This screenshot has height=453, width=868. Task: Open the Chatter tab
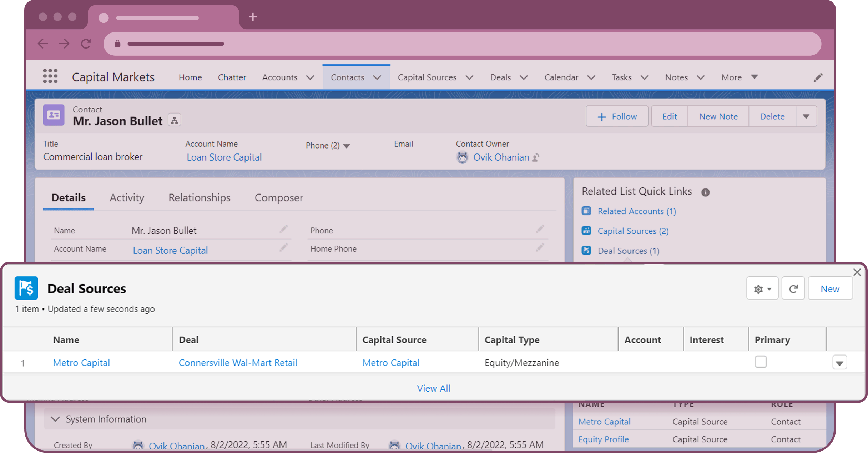(x=232, y=77)
